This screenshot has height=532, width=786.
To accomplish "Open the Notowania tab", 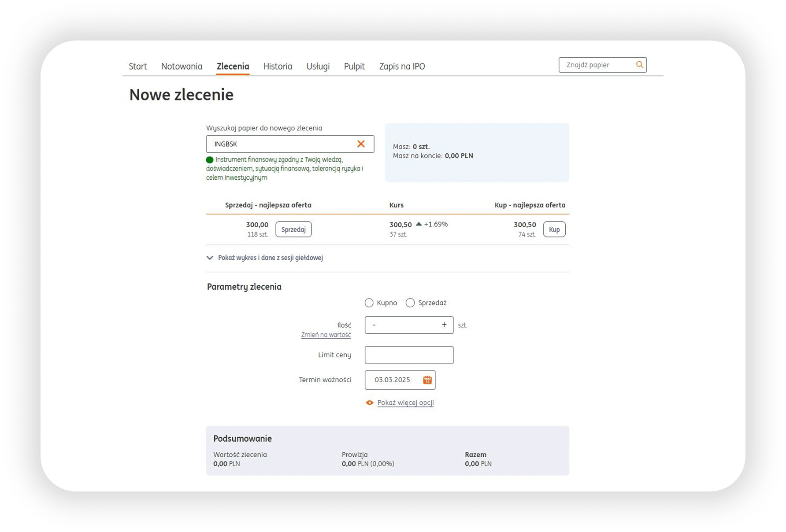I will [182, 66].
